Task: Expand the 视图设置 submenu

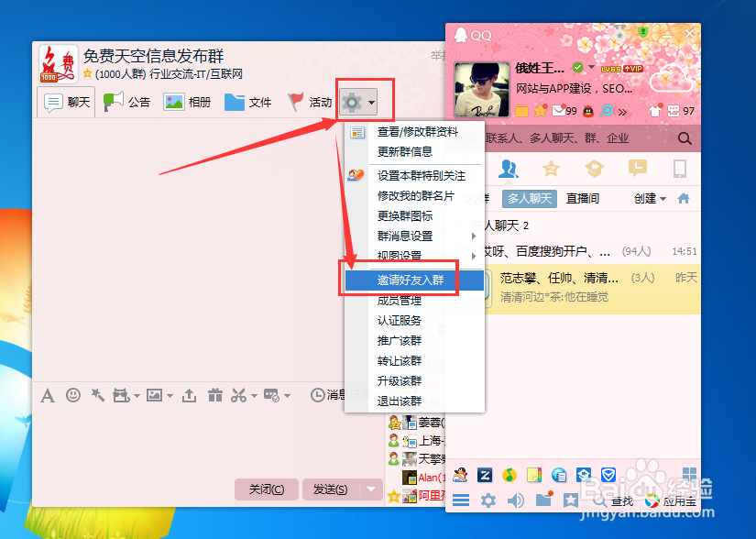Action: [426, 256]
